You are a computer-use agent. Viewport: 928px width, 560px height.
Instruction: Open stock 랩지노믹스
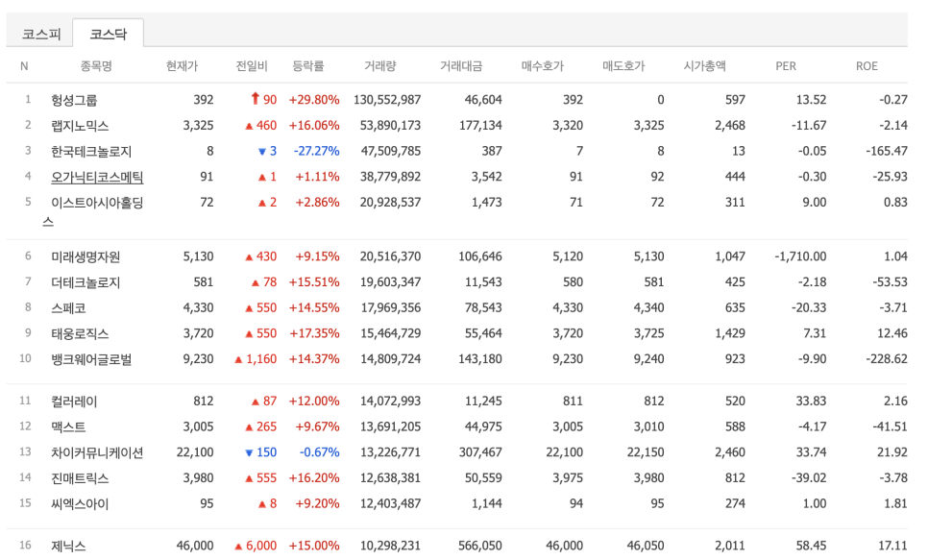click(80, 126)
